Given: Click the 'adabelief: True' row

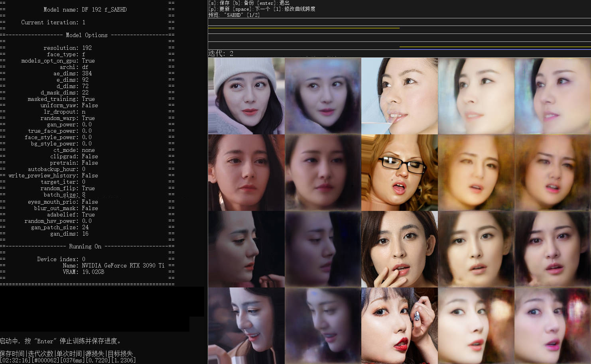Looking at the screenshot, I should coord(71,214).
